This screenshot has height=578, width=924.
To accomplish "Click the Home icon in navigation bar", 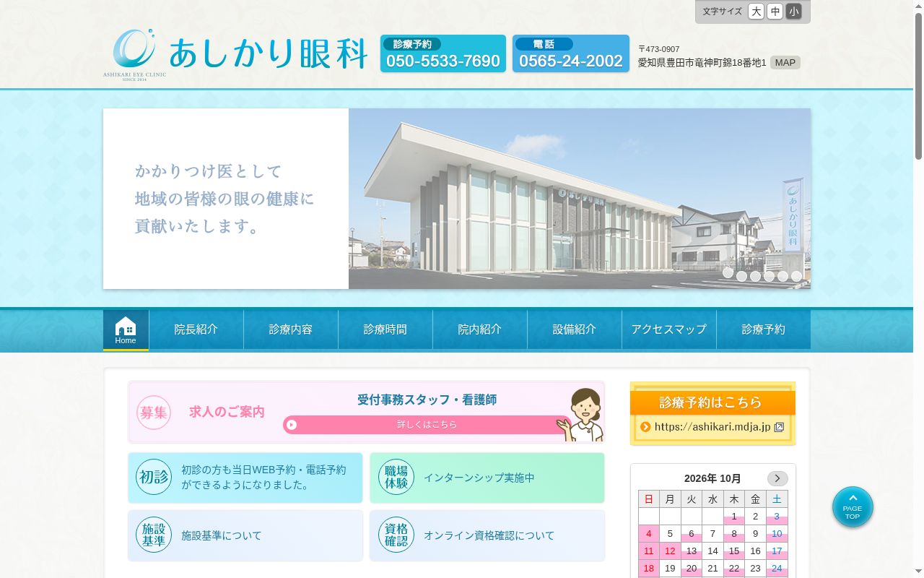I will (126, 330).
